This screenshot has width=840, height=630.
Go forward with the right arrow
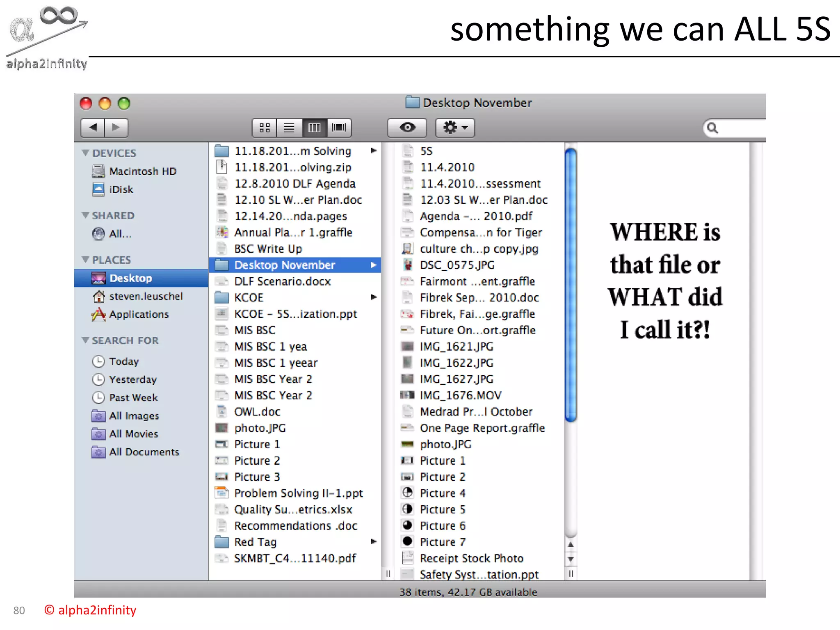[116, 128]
